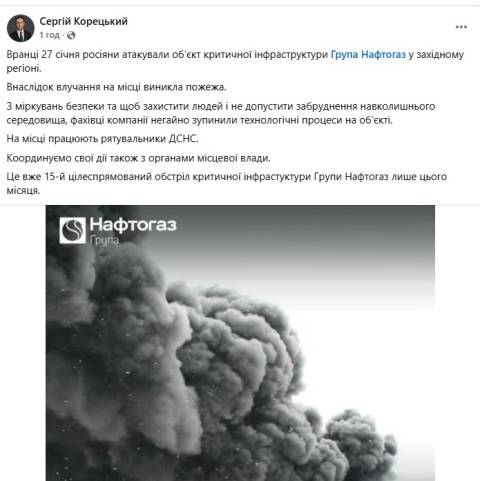Click the phrase "у західному" after the link
The image size is (480, 481).
(x=436, y=54)
